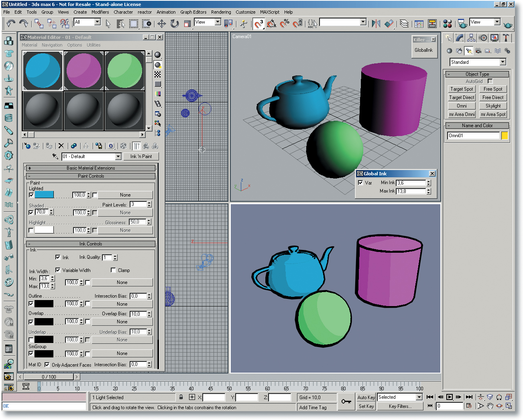
Task: Open Material Editor Navigation menu
Action: pyautogui.click(x=52, y=45)
